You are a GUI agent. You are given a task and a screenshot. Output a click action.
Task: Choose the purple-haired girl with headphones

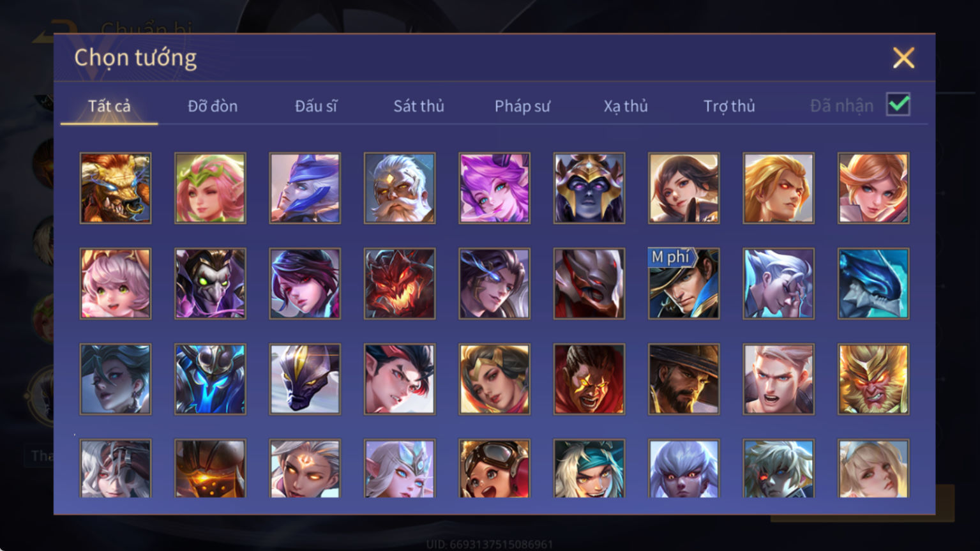[494, 188]
